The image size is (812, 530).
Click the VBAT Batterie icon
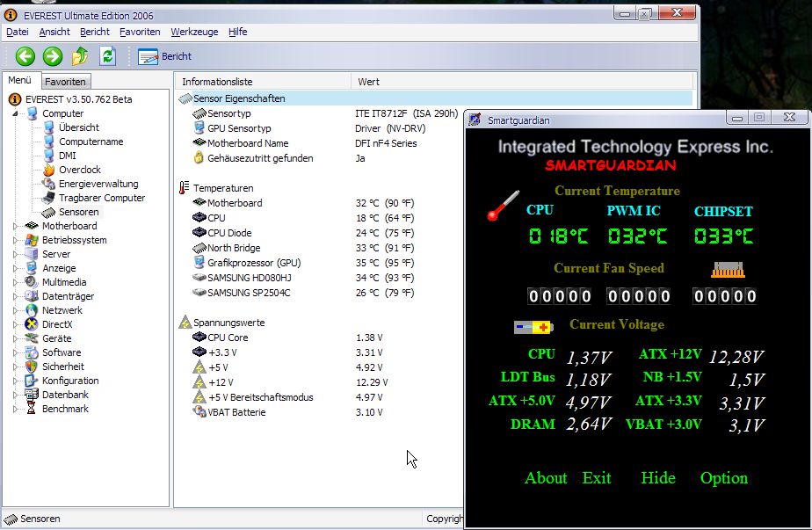point(199,411)
